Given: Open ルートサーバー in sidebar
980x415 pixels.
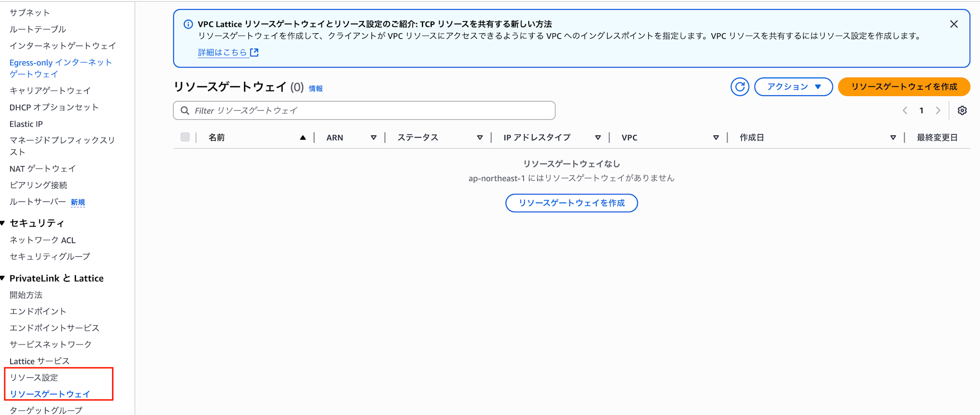Looking at the screenshot, I should [x=38, y=202].
